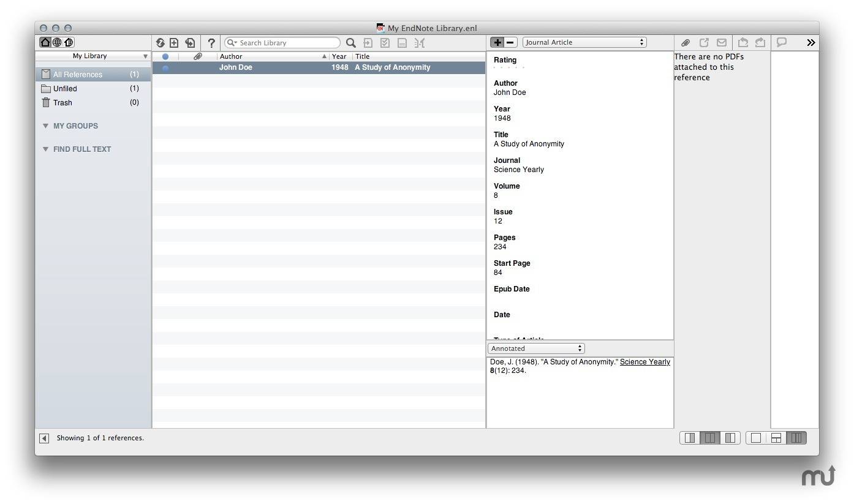854x504 pixels.
Task: Select Local Library mode house icon
Action: tap(45, 42)
